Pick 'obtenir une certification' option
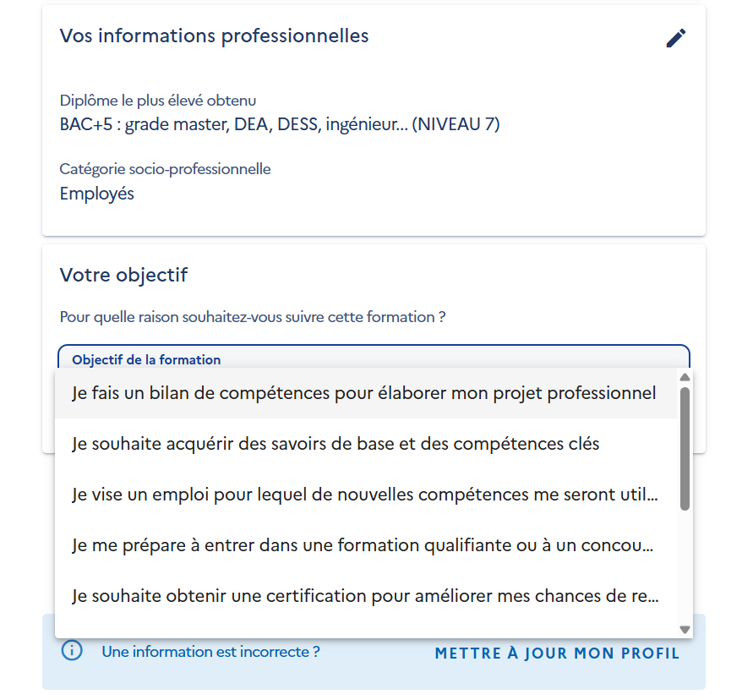Screen dimensions: 753x700 click(366, 596)
